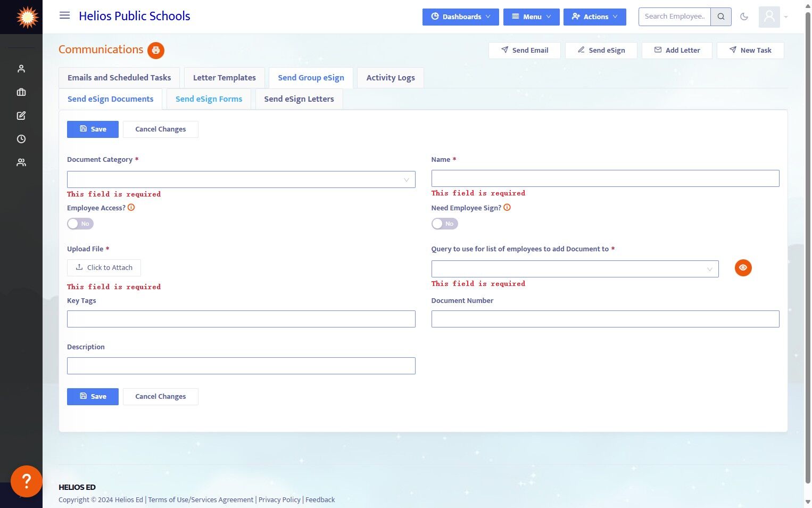
Task: Toggle dark mode moon icon
Action: (x=744, y=17)
